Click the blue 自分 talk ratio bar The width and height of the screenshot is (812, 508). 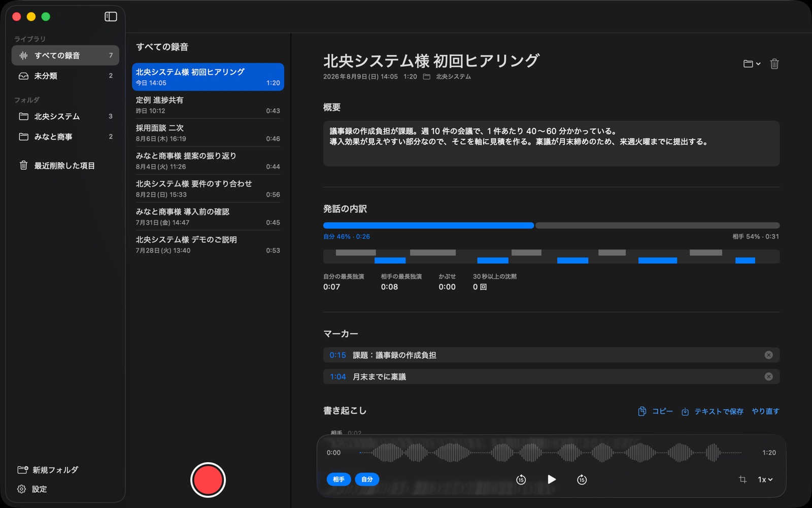coord(428,226)
